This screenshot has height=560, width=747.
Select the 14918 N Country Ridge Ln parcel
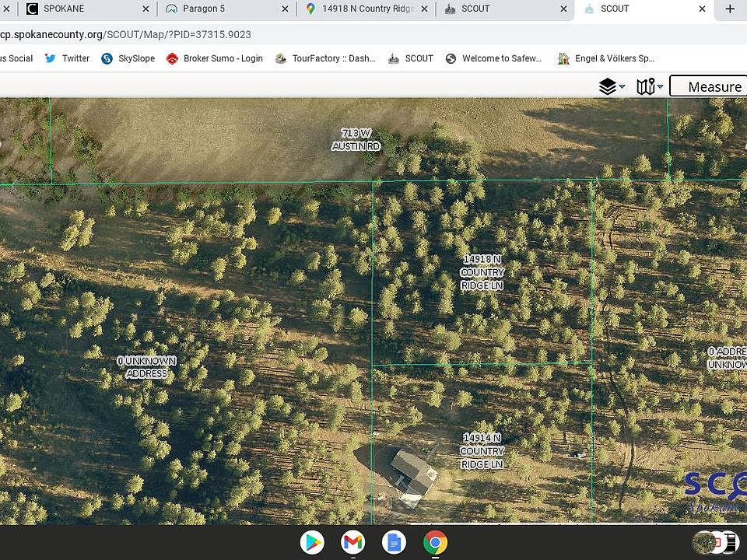pos(482,272)
